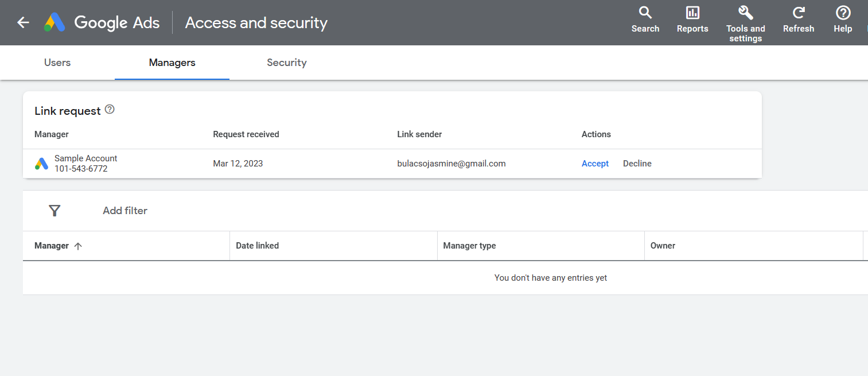Click request date Mar 12, 2023
Image resolution: width=868 pixels, height=376 pixels.
tap(238, 164)
